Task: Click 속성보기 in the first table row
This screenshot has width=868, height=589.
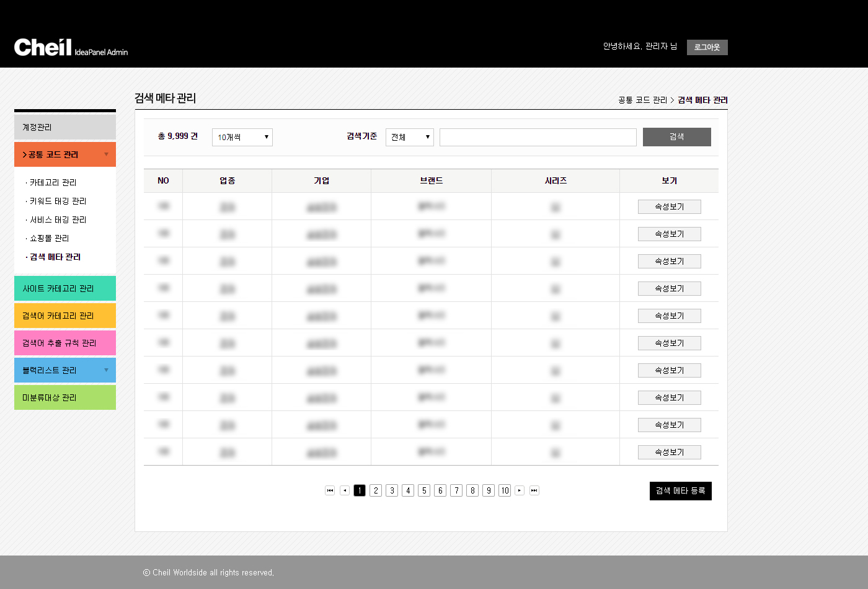Action: point(669,206)
